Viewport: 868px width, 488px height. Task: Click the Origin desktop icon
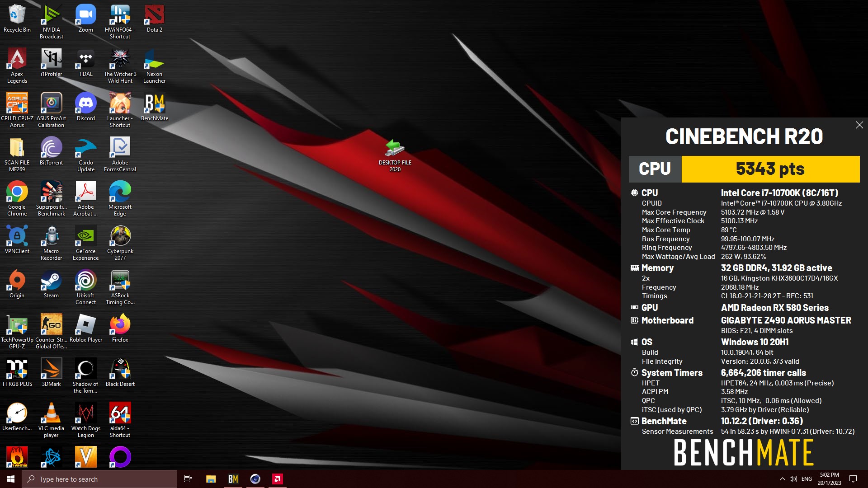[17, 285]
